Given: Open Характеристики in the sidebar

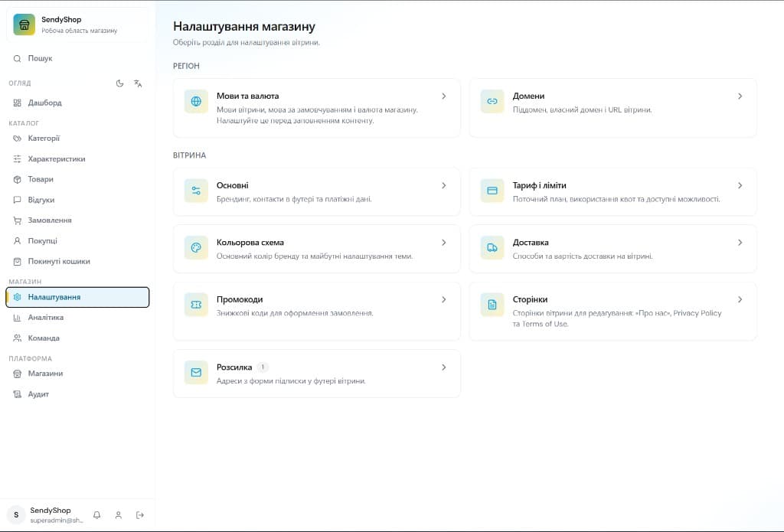Looking at the screenshot, I should click(x=77, y=159).
